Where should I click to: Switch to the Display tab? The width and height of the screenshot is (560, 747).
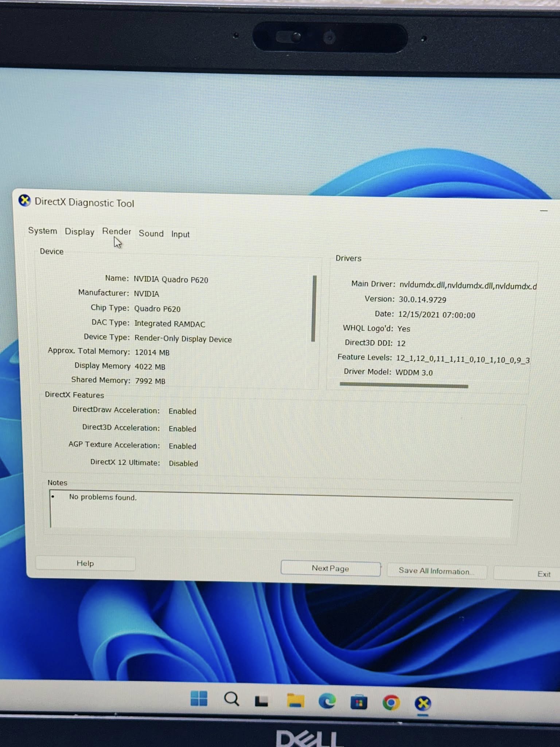79,232
